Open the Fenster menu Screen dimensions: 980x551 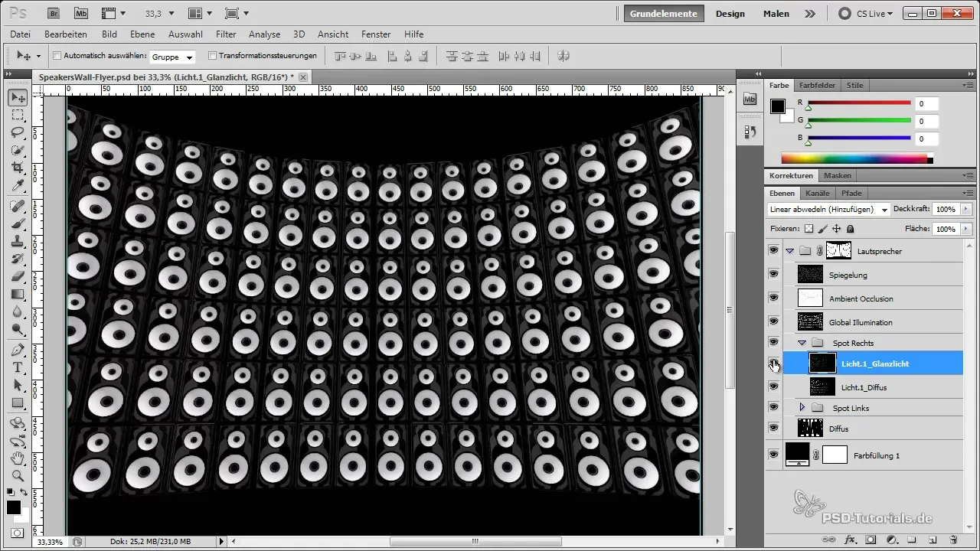[x=376, y=34]
